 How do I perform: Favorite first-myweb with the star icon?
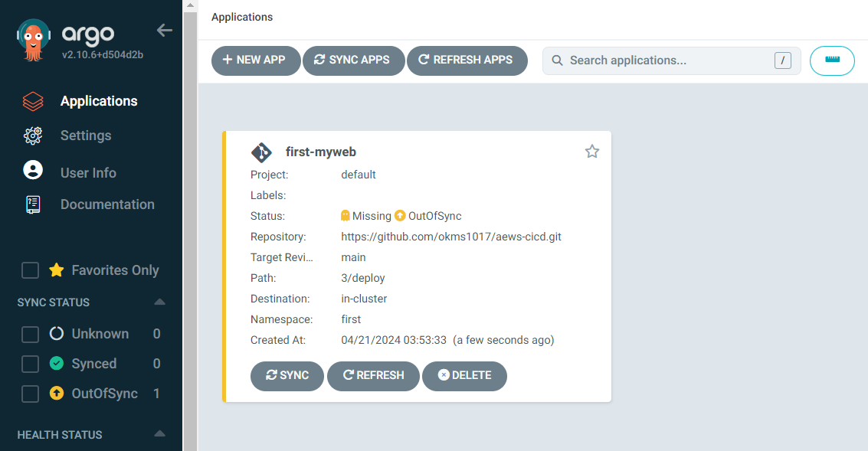click(x=591, y=151)
